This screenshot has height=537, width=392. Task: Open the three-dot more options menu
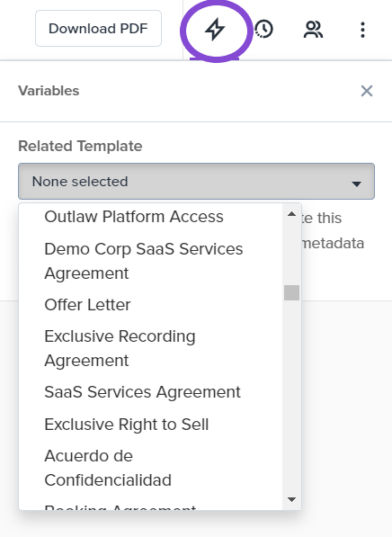(x=362, y=30)
